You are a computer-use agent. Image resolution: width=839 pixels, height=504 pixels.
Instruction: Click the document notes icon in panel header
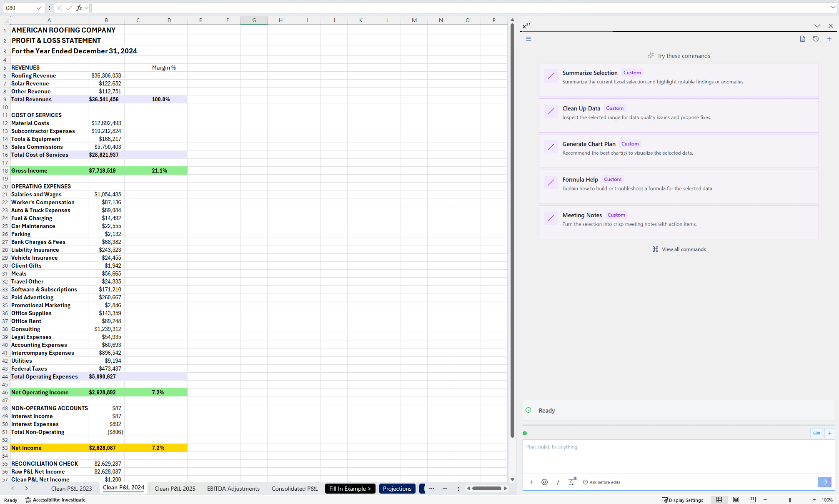tap(802, 39)
